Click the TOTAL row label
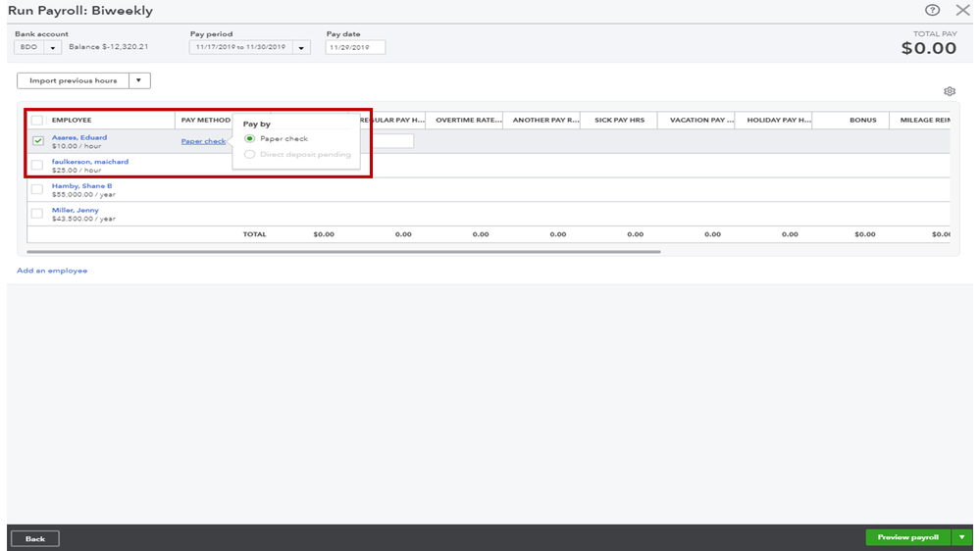The image size is (980, 551). (254, 234)
